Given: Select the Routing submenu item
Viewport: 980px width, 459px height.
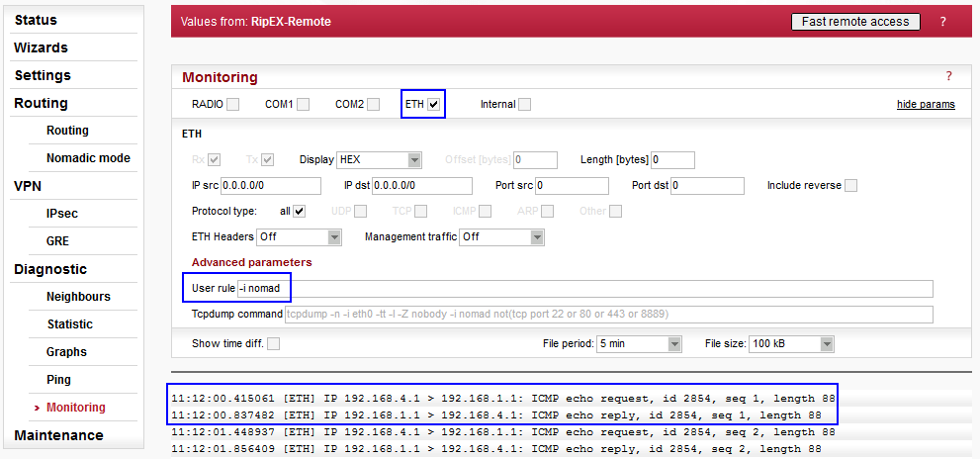Looking at the screenshot, I should [x=67, y=130].
